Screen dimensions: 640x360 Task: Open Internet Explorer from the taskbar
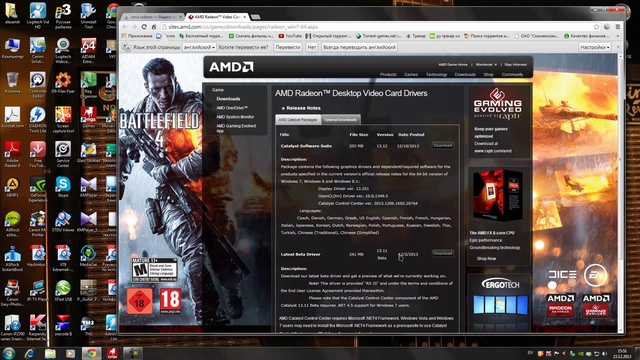(x=29, y=353)
